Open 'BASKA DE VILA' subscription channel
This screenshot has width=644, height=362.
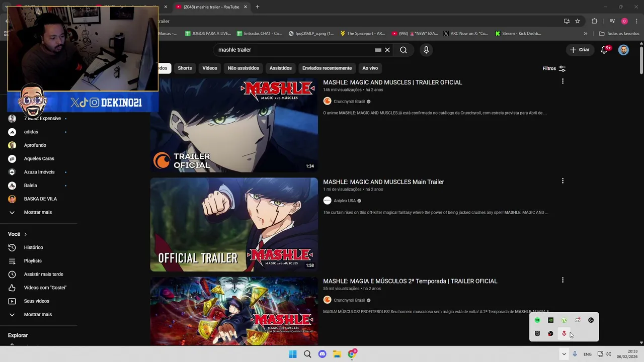click(40, 199)
